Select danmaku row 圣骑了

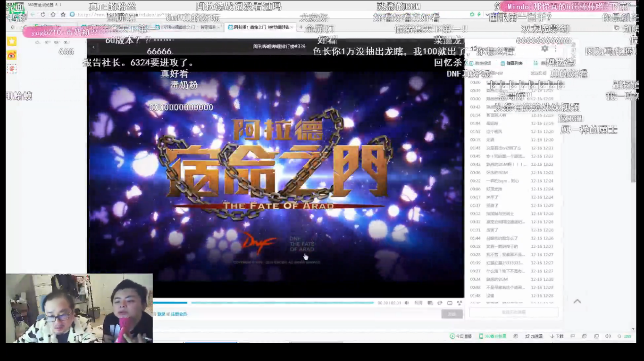tap(514, 205)
